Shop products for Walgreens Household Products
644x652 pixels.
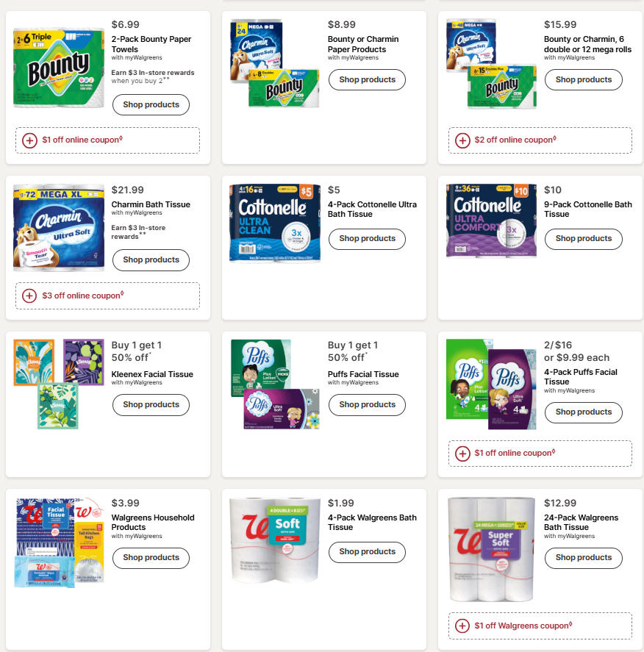[151, 558]
